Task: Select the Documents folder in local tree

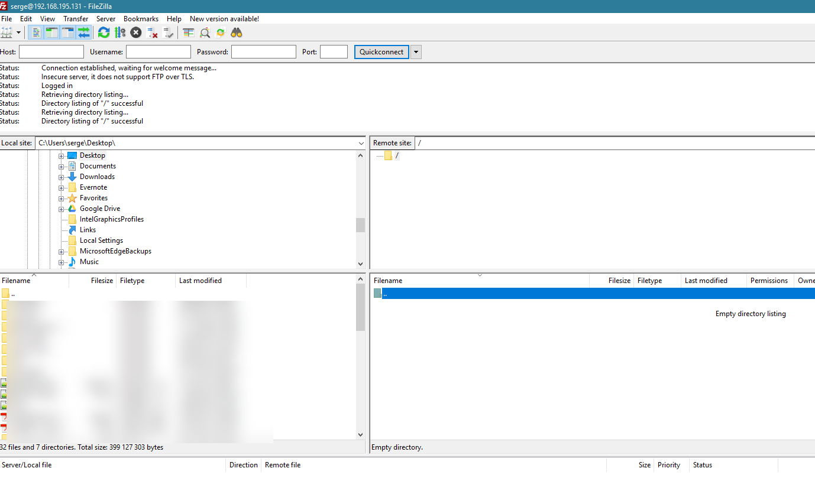Action: pos(98,166)
